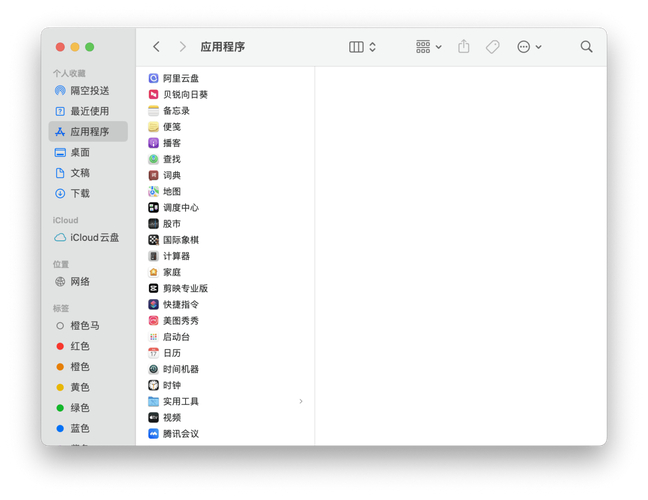The width and height of the screenshot is (648, 500).
Task: Open the group-by options dropdown
Action: (429, 47)
